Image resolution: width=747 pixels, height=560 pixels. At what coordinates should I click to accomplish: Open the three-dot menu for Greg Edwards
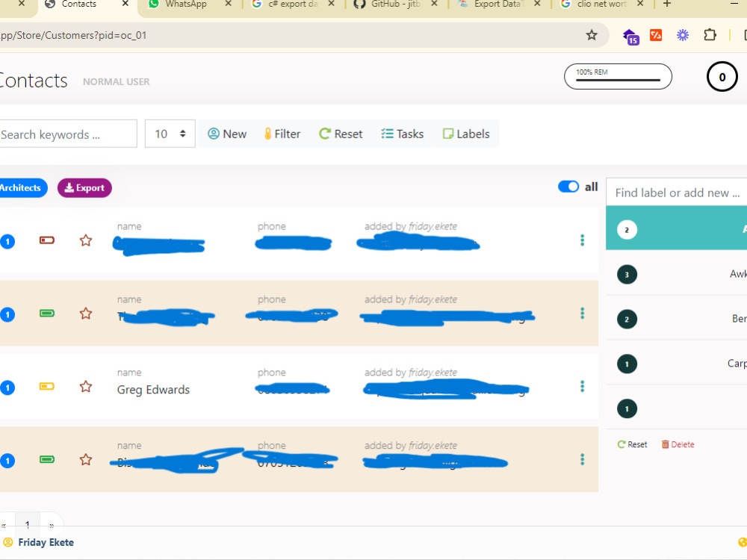[582, 386]
